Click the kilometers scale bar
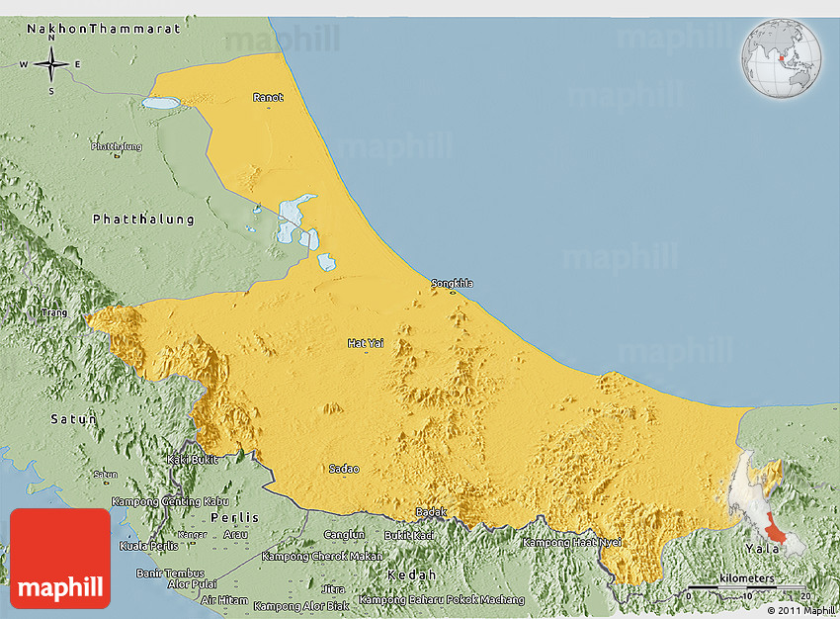The width and height of the screenshot is (840, 619). coord(747,587)
